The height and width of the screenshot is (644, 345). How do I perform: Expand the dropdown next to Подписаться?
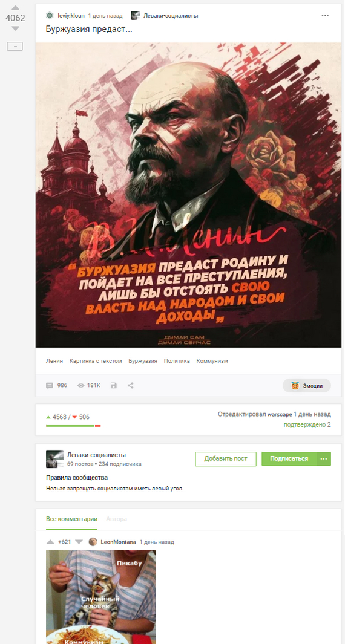click(324, 459)
